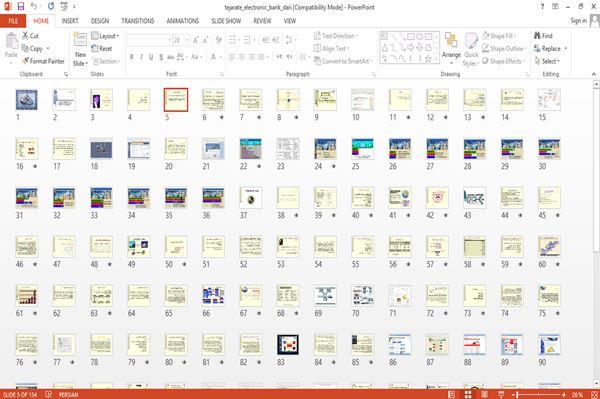600x399 pixels.
Task: Switch to the INSERT tab
Action: (70, 21)
